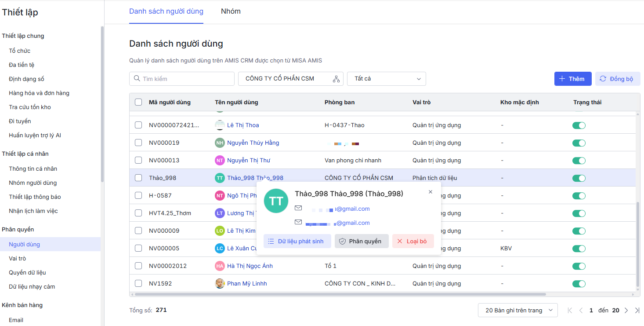Click the NH avatar for Nguyễn Thúy Hằng
Viewport: 644px width, 326px height.
220,143
